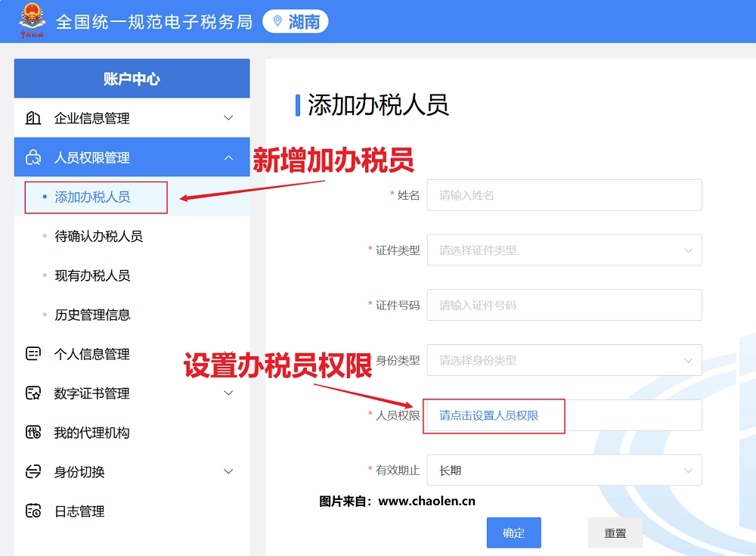Click the 有效期止 field label
Image resolution: width=756 pixels, height=556 pixels.
pos(398,470)
